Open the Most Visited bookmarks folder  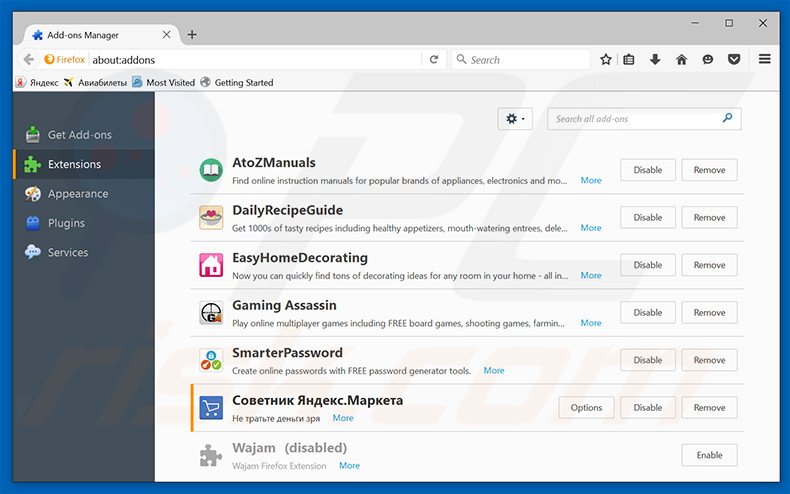(x=164, y=82)
